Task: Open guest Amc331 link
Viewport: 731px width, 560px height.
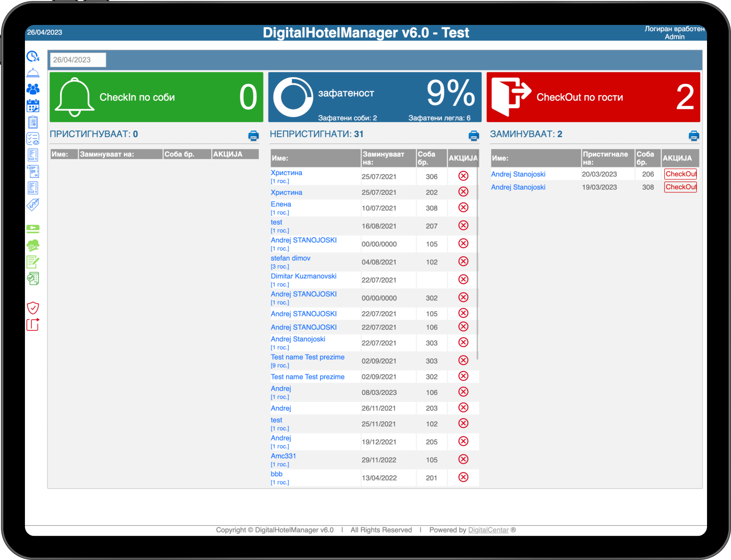Action: point(283,456)
